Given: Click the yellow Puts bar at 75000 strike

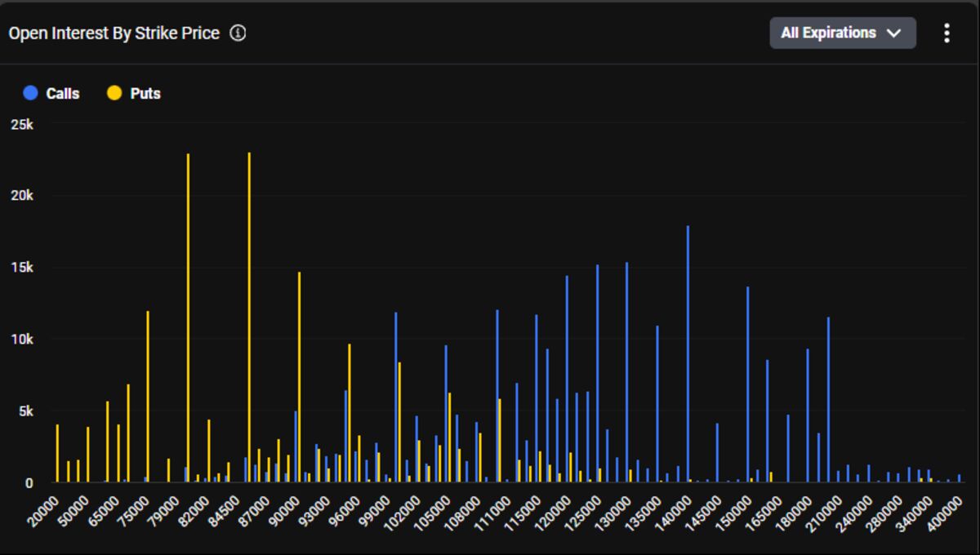Looking at the screenshot, I should coord(148,396).
